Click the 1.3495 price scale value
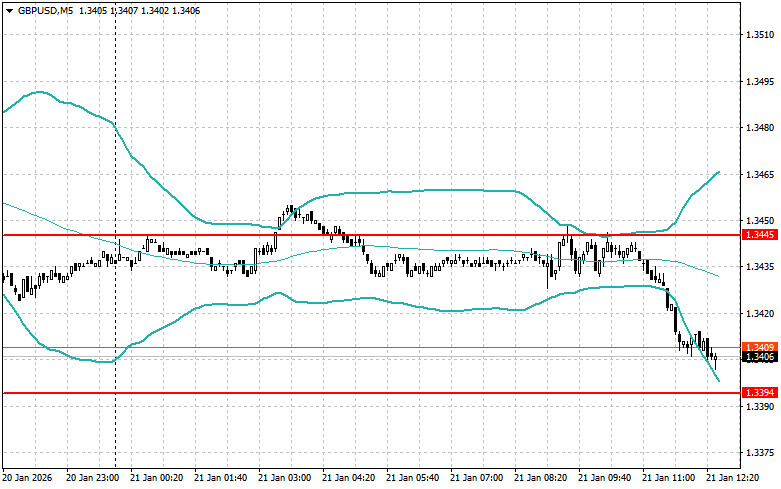 [760, 81]
